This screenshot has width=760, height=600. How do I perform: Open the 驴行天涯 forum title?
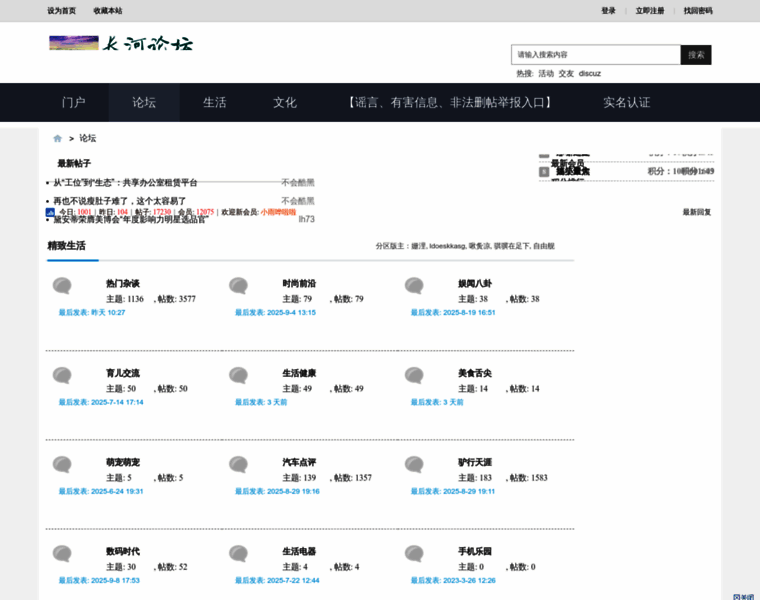[x=475, y=462]
